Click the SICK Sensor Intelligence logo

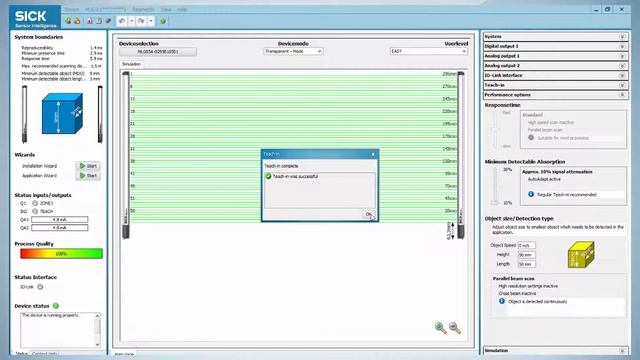point(35,18)
